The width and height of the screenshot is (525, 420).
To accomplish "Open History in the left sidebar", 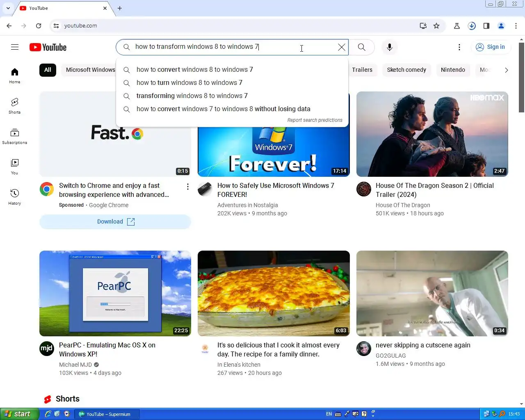I will (15, 197).
